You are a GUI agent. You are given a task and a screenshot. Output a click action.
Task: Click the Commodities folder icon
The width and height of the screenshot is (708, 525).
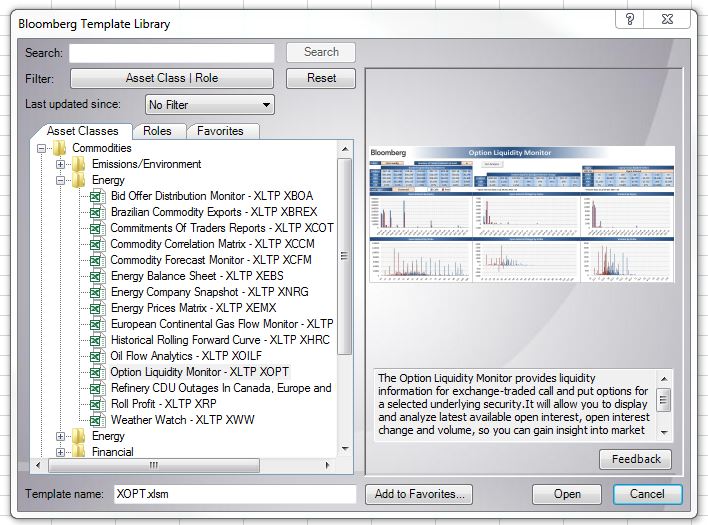pos(60,148)
